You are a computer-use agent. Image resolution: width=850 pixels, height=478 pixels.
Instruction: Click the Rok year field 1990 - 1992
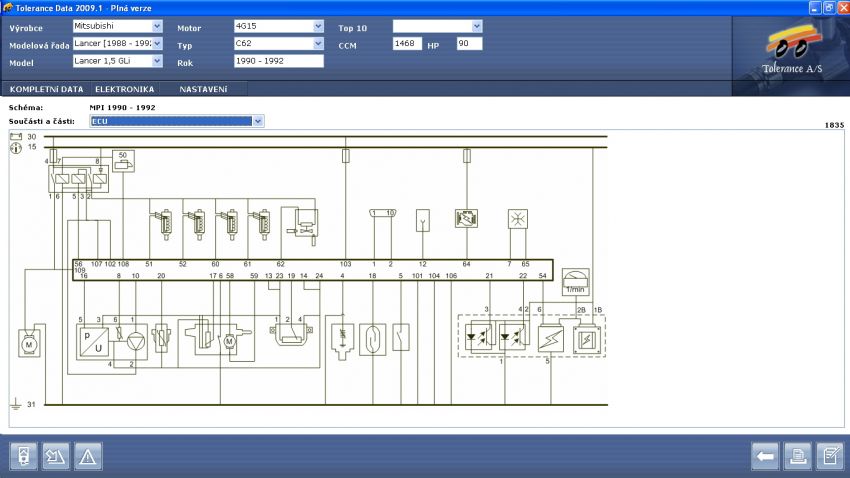(x=278, y=61)
